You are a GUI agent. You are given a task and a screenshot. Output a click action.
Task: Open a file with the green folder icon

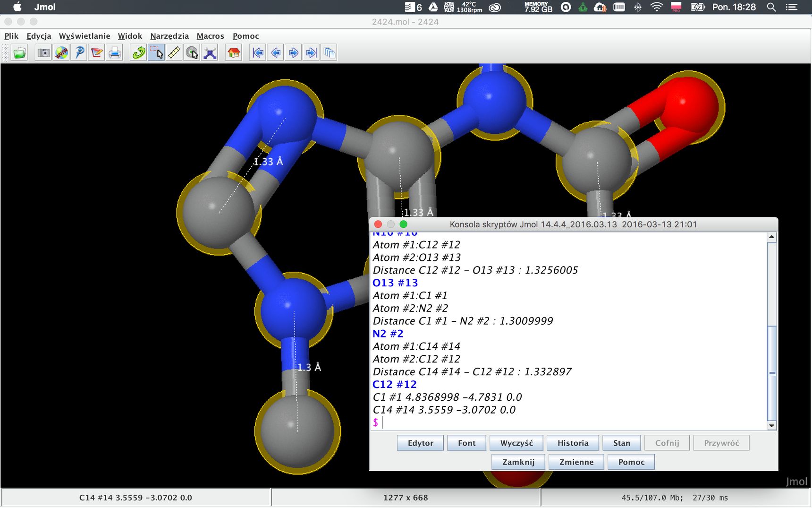click(20, 52)
